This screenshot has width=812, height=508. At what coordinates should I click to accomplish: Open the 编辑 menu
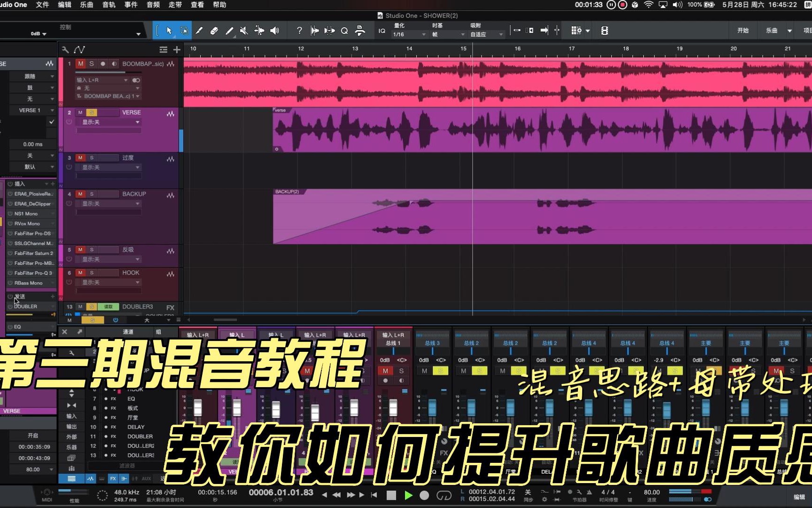[x=64, y=5]
